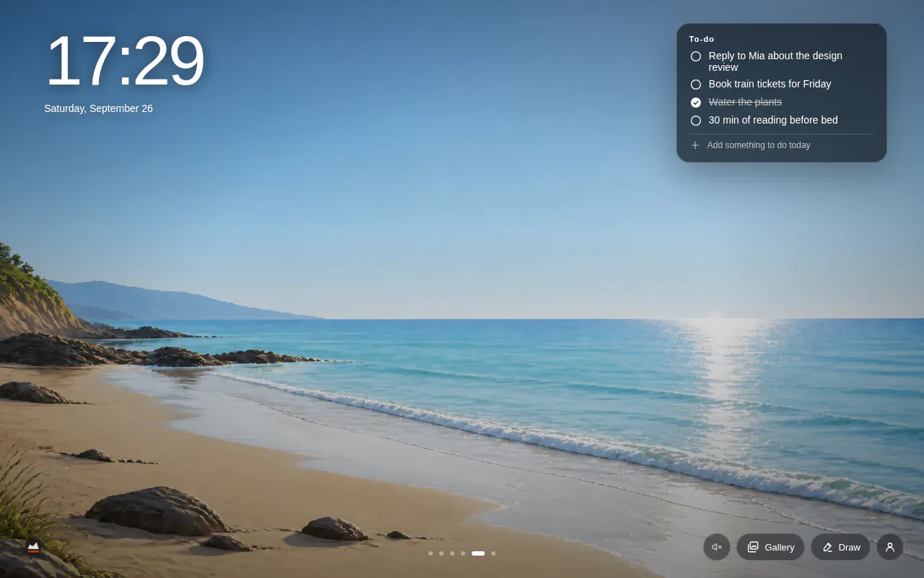
Task: Check off "Reply to Mia about the design review"
Action: pos(696,56)
